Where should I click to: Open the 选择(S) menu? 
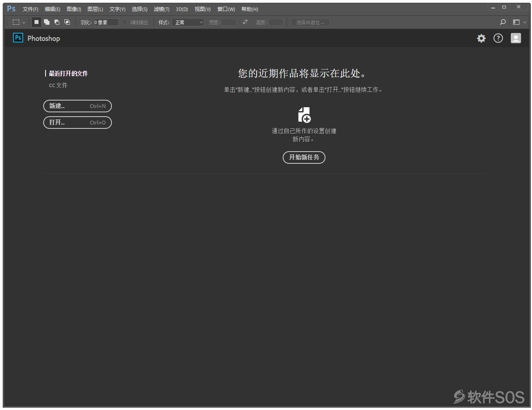tap(139, 9)
